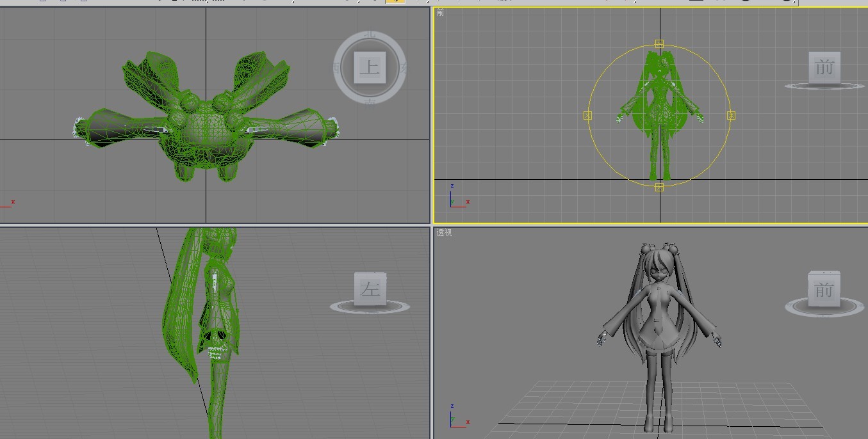Click the left handle of the yellow orbit circle
868x439 pixels.
click(x=587, y=115)
